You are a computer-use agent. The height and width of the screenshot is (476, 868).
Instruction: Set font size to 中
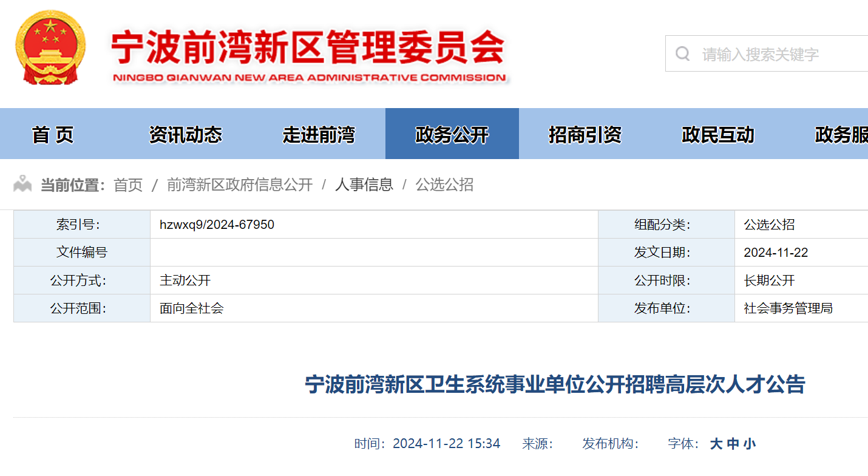pos(733,444)
